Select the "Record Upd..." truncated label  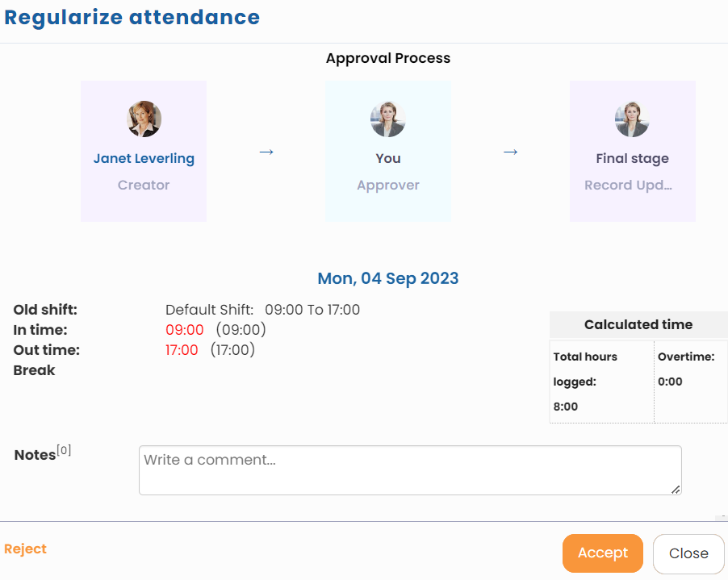(x=628, y=185)
